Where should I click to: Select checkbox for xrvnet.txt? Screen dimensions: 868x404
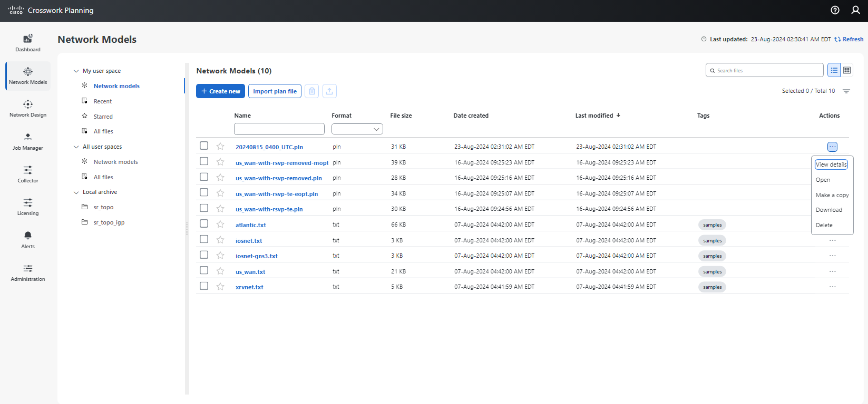coord(204,285)
